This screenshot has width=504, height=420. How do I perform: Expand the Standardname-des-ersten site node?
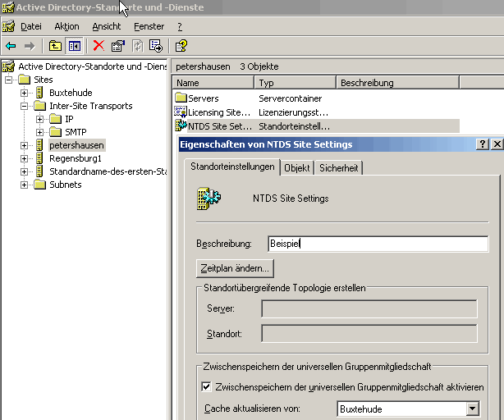[24, 171]
